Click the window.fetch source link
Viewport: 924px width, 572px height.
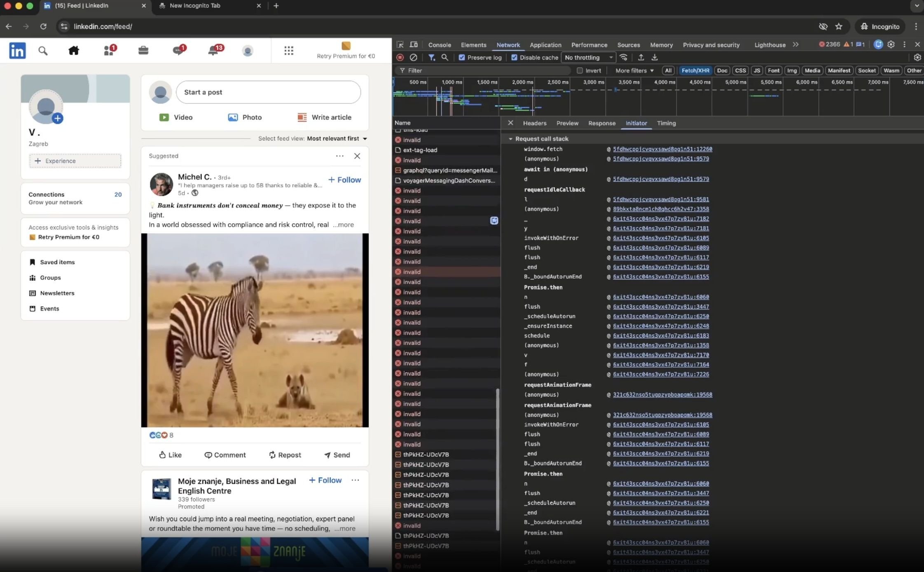[x=662, y=149]
